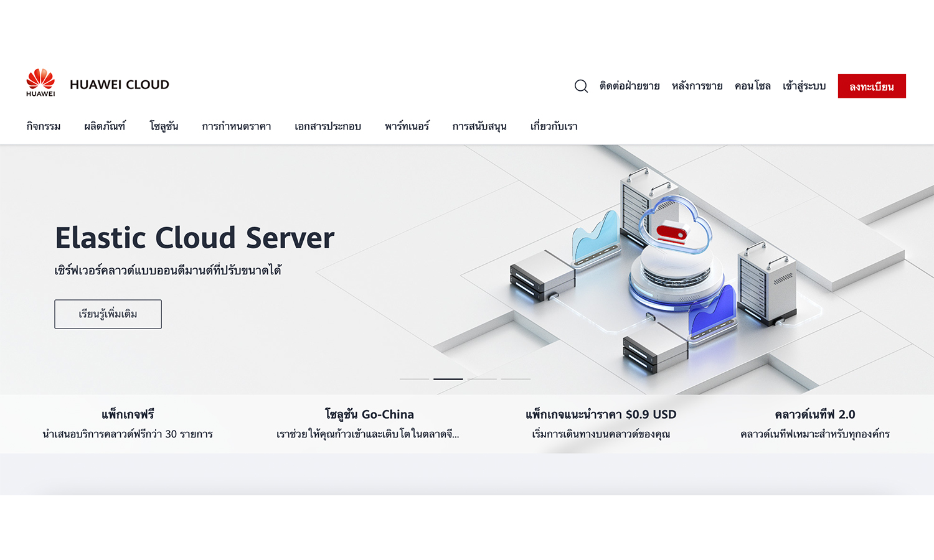Open ติดต่อฝ่ายขาย link
The image size is (934, 560).
[630, 86]
